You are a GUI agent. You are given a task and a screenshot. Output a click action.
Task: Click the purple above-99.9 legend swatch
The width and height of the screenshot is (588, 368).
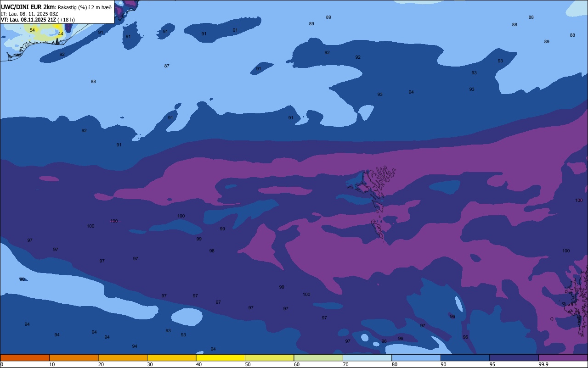click(563, 357)
